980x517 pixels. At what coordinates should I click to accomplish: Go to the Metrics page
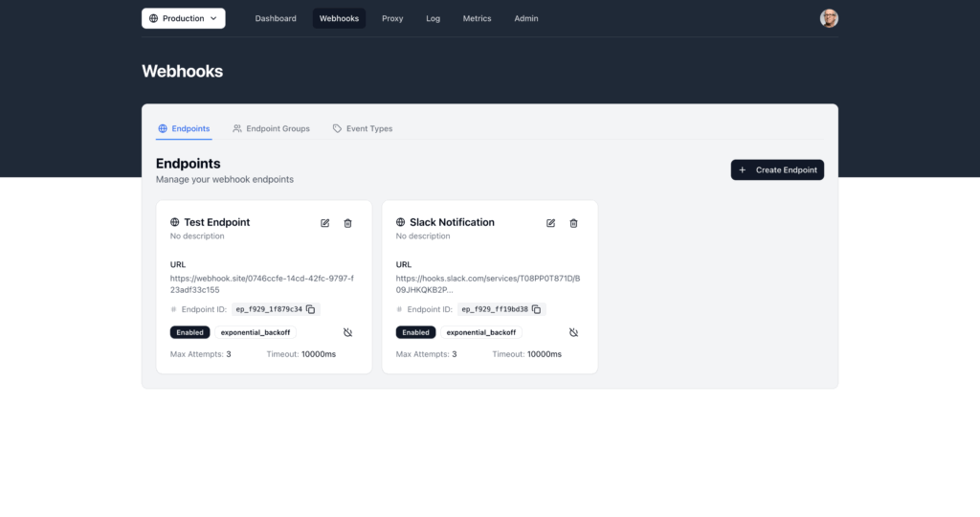coord(477,18)
